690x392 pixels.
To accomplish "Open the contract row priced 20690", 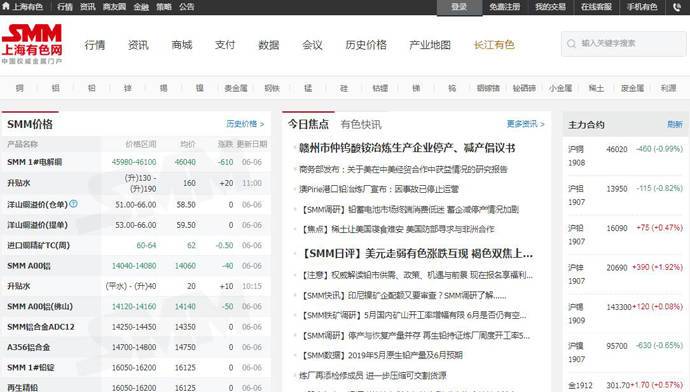I will pos(625,274).
